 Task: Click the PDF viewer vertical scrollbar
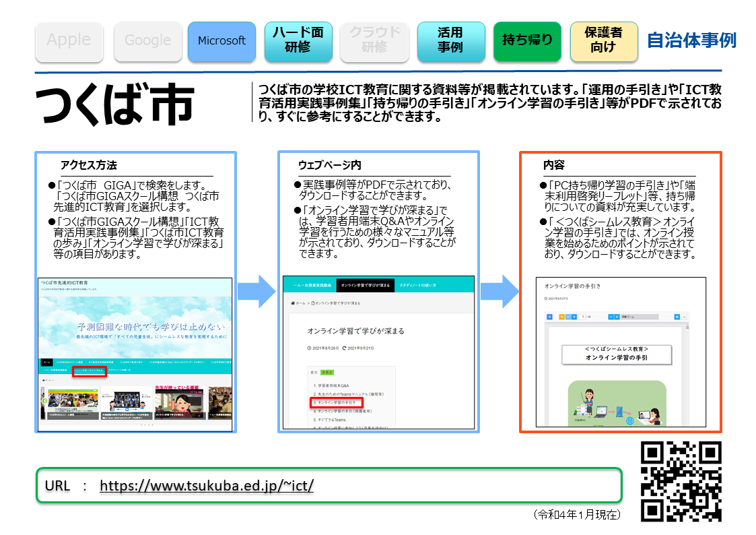click(x=687, y=375)
